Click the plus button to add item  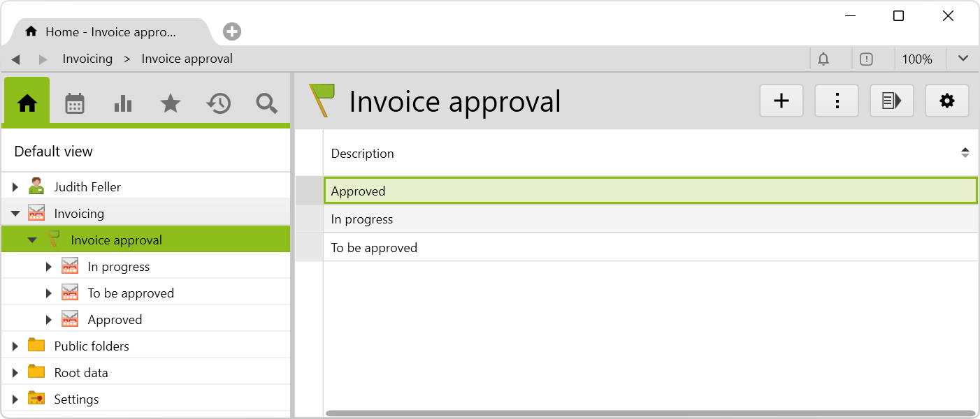(781, 101)
